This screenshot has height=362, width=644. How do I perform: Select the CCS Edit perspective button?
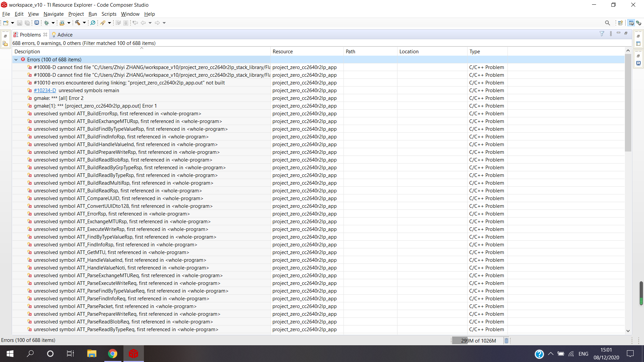tap(631, 23)
